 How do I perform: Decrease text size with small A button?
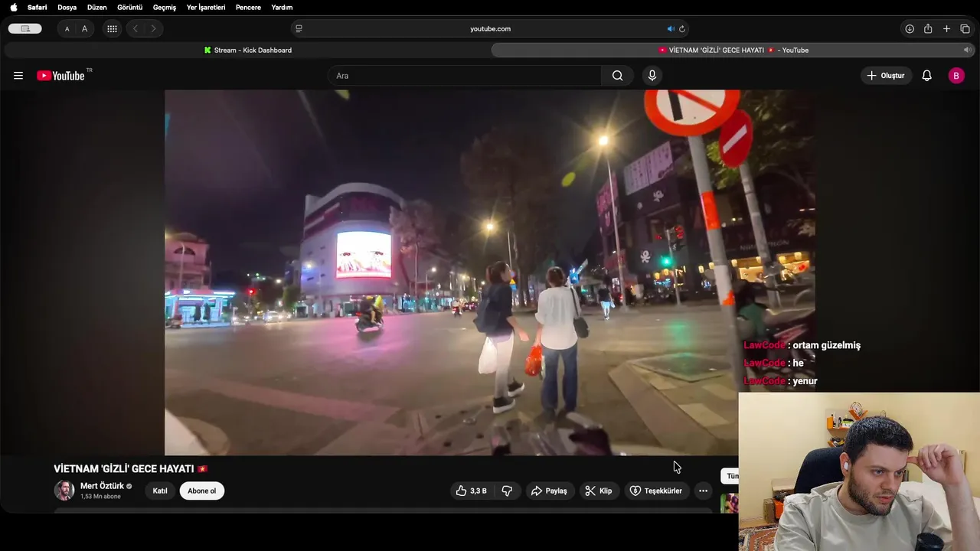tap(67, 29)
